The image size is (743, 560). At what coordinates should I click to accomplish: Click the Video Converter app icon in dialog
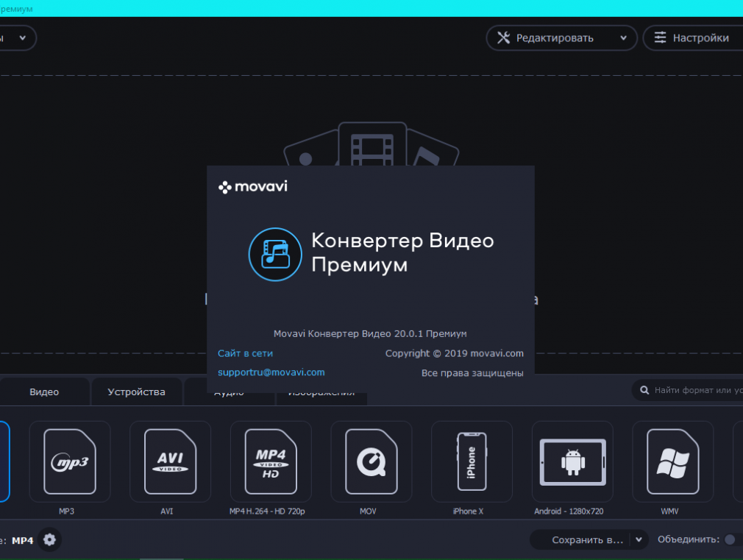275,255
